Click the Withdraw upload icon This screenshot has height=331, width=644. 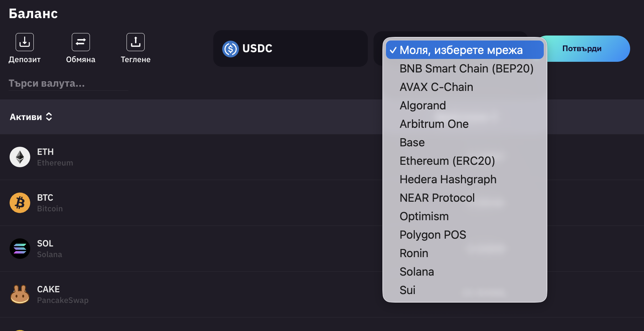tap(135, 42)
